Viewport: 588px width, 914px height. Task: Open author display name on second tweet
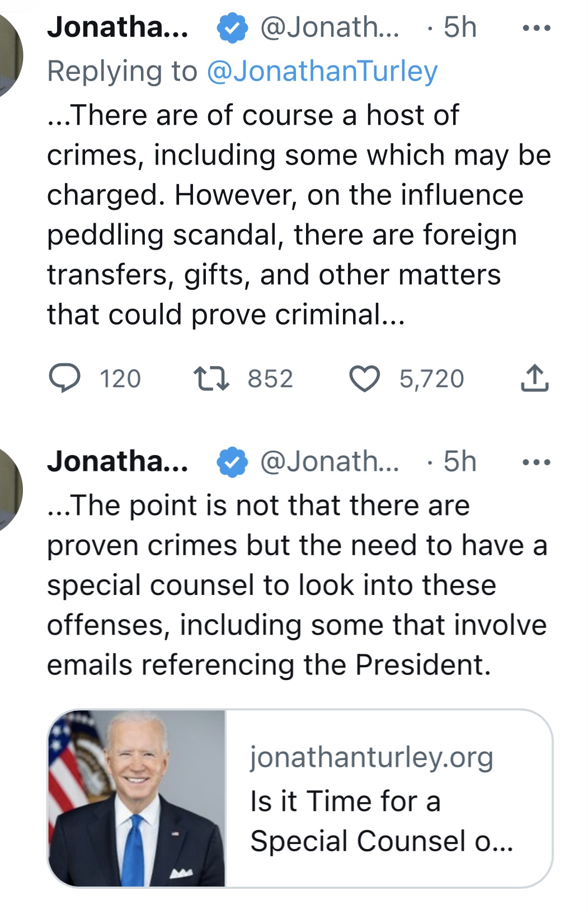coord(118,461)
